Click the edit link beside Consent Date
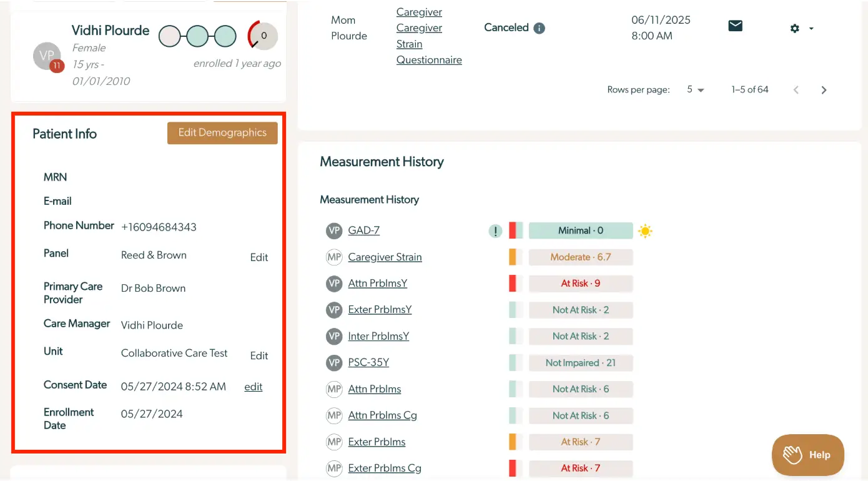The image size is (868, 481). pos(253,387)
